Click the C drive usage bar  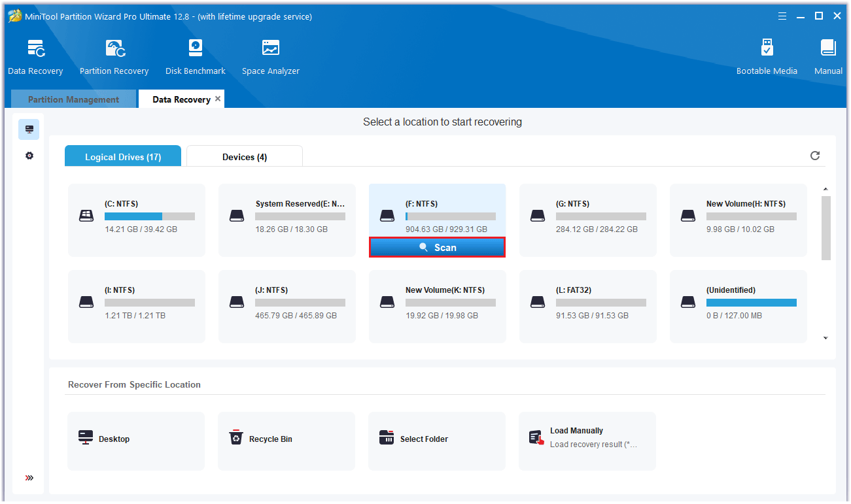150,216
